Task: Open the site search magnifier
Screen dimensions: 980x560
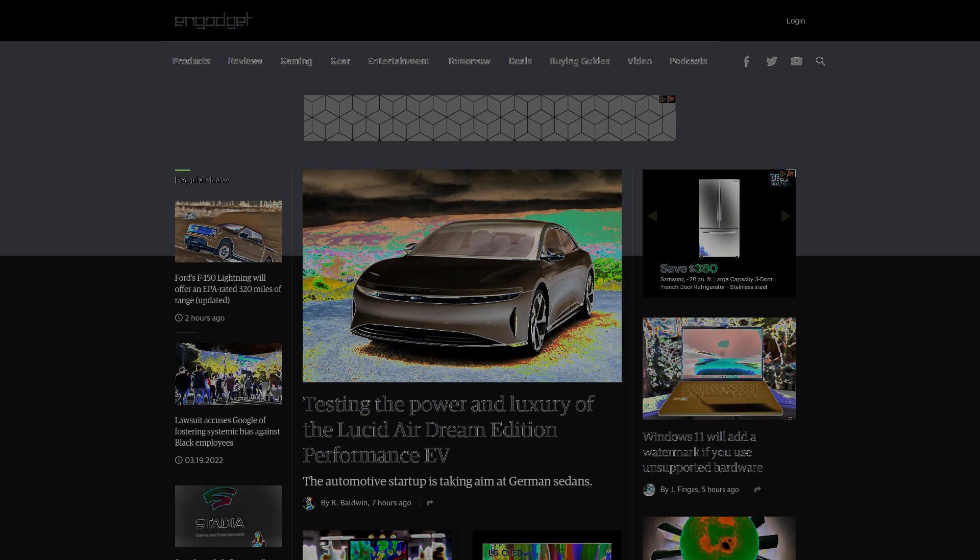Action: click(821, 61)
